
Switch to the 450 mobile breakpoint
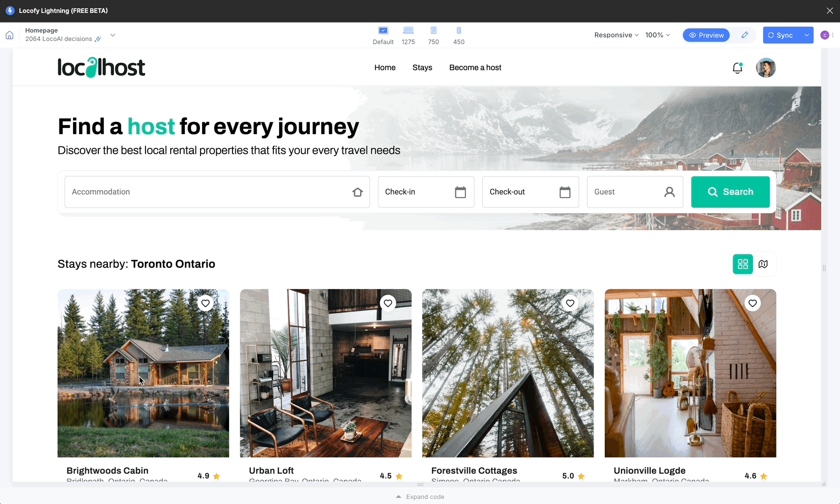pyautogui.click(x=459, y=31)
